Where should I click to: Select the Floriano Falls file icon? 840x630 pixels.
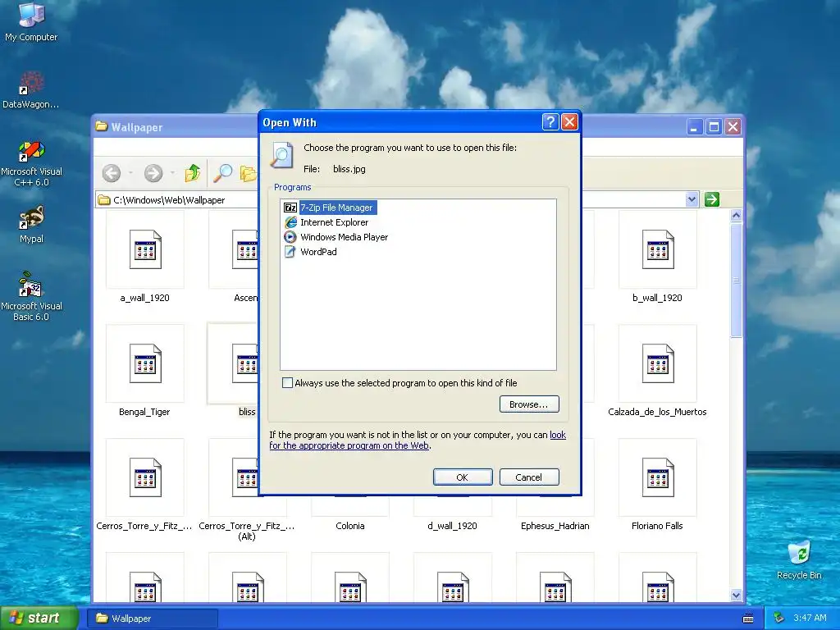coord(658,478)
